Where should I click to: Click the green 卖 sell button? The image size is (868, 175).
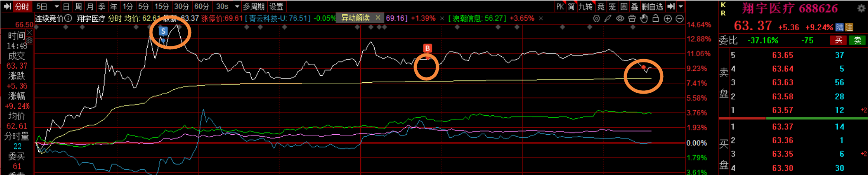[858, 40]
